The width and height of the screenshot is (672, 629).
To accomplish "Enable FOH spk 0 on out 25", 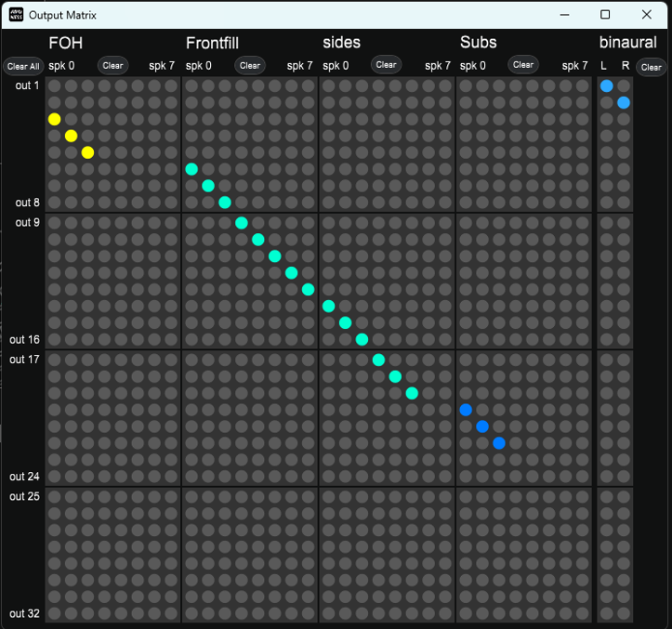I will tap(55, 497).
